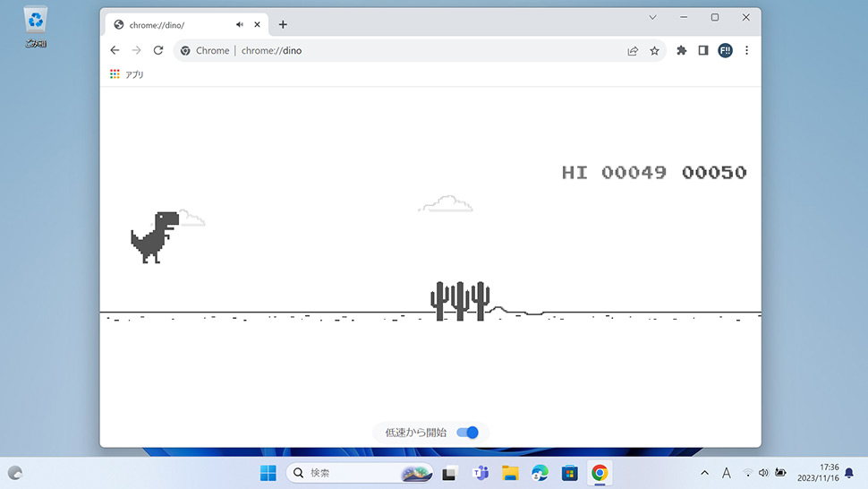Open Chrome's three-dot menu
The image size is (868, 489).
747,50
